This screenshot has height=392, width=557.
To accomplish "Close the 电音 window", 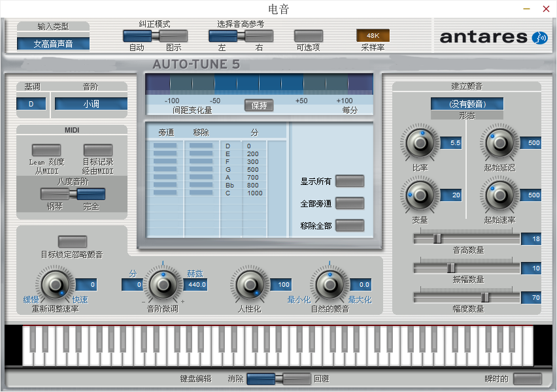I will tap(547, 9).
